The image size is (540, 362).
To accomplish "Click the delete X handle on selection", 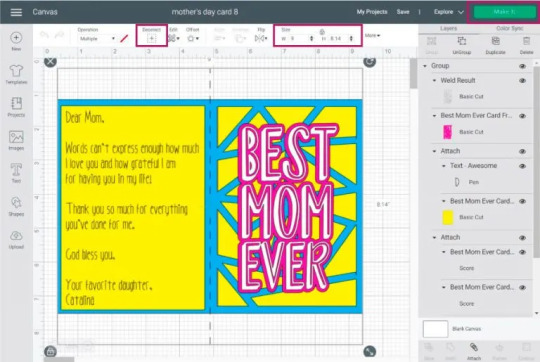I will click(50, 62).
